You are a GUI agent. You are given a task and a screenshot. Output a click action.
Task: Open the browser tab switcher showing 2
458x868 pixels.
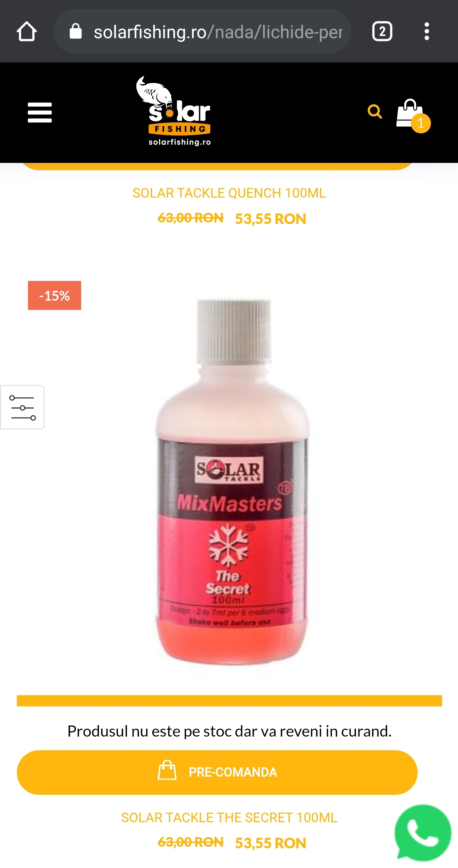(x=382, y=31)
